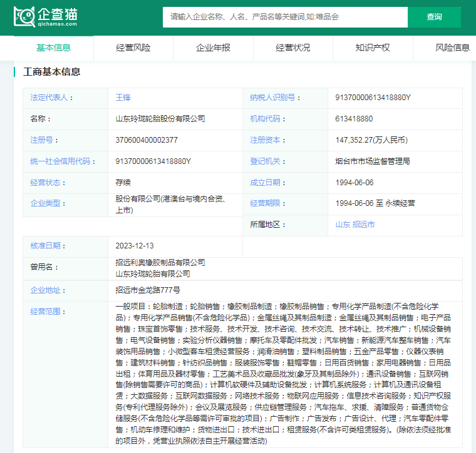Screen dimensions: 476x453
Task: Click the 企查猫 cat logo icon
Action: (x=24, y=17)
